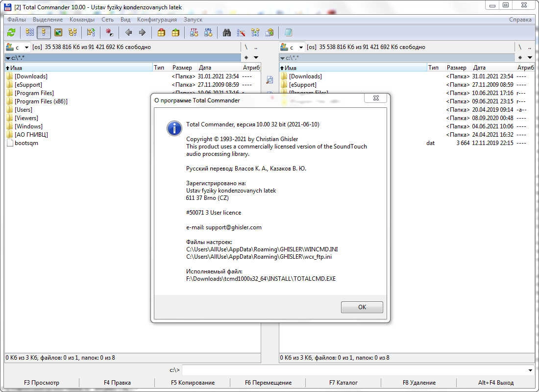
Task: Click the [Windows] folder icon in left panel
Action: click(x=9, y=126)
